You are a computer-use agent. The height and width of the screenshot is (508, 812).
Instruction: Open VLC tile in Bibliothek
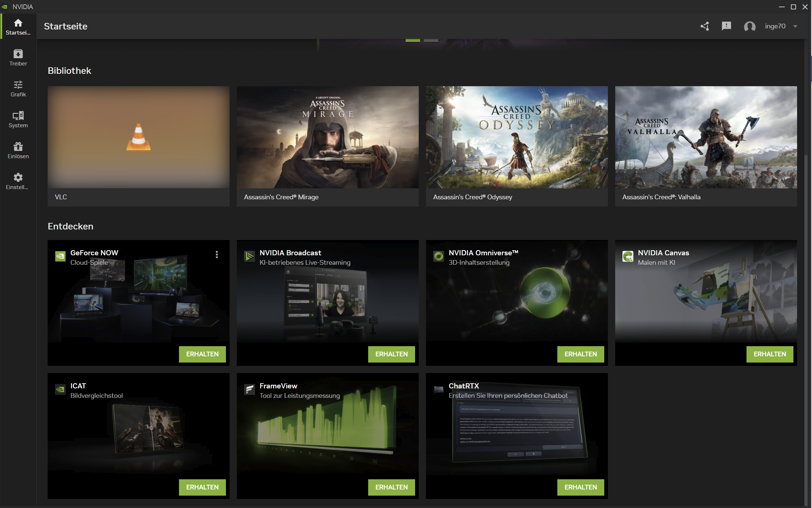pos(138,145)
